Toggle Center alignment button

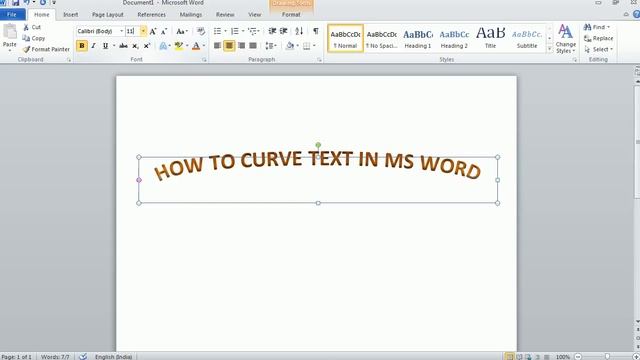(229, 46)
